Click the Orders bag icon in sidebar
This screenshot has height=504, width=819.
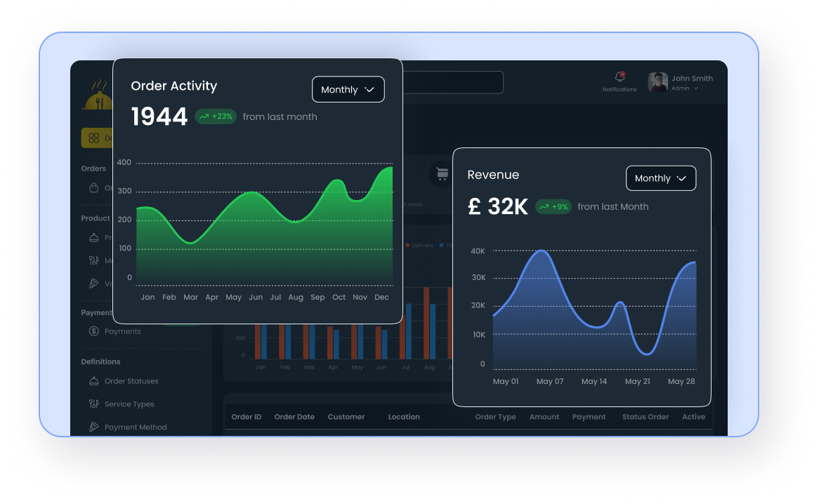[x=93, y=187]
